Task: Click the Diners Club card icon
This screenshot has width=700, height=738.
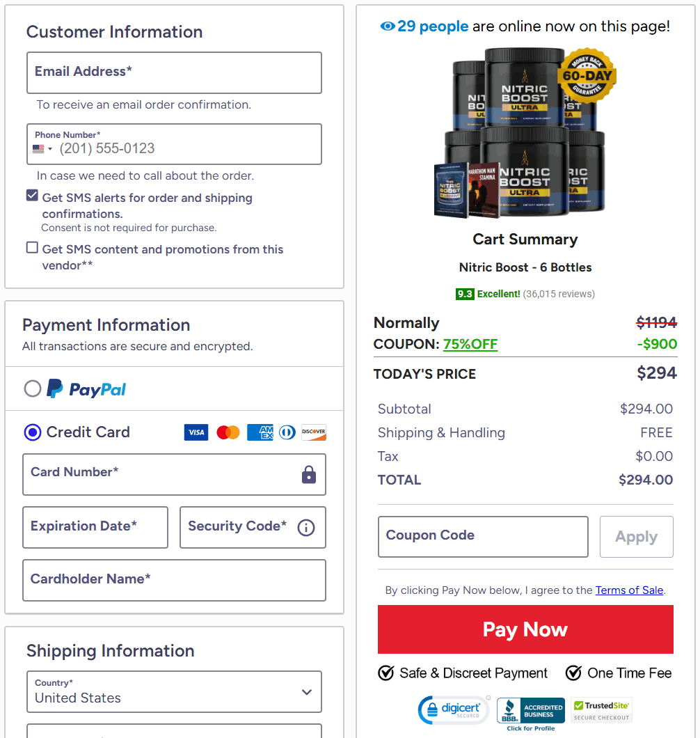Action: click(x=287, y=432)
